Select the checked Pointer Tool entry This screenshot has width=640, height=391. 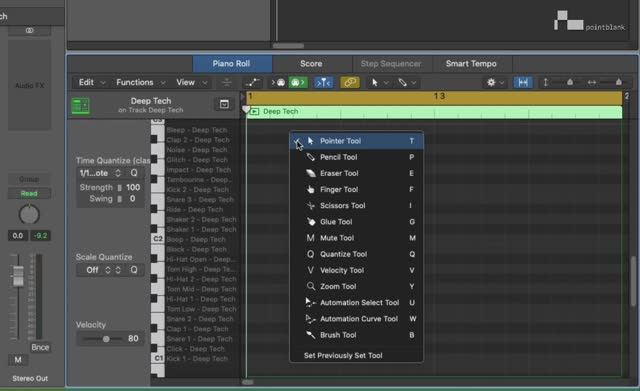coord(356,141)
